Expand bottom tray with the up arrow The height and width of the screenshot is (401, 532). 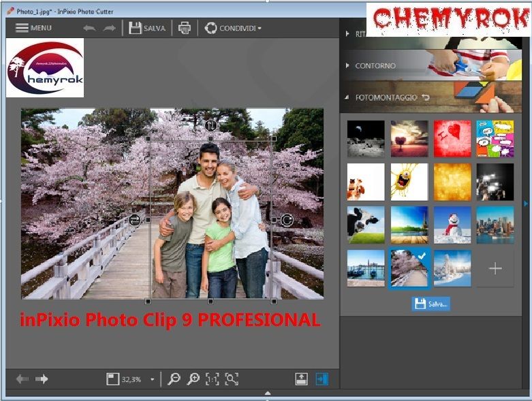268,394
